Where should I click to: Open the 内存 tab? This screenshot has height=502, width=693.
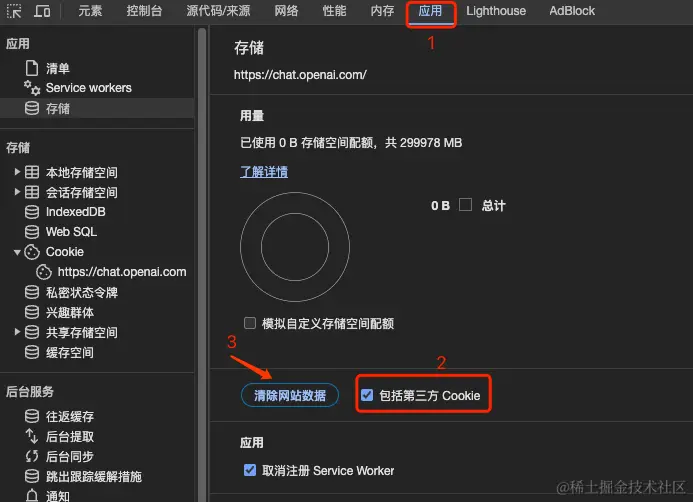[382, 11]
